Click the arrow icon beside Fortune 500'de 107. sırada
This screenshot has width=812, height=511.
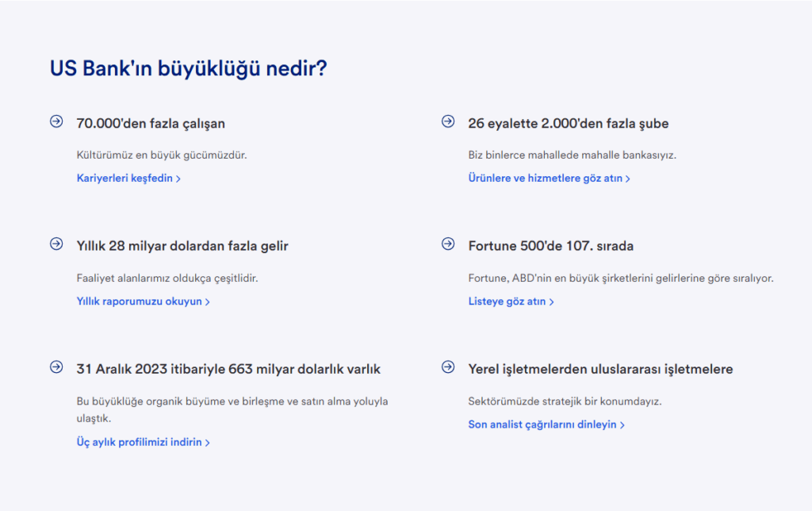click(x=448, y=244)
